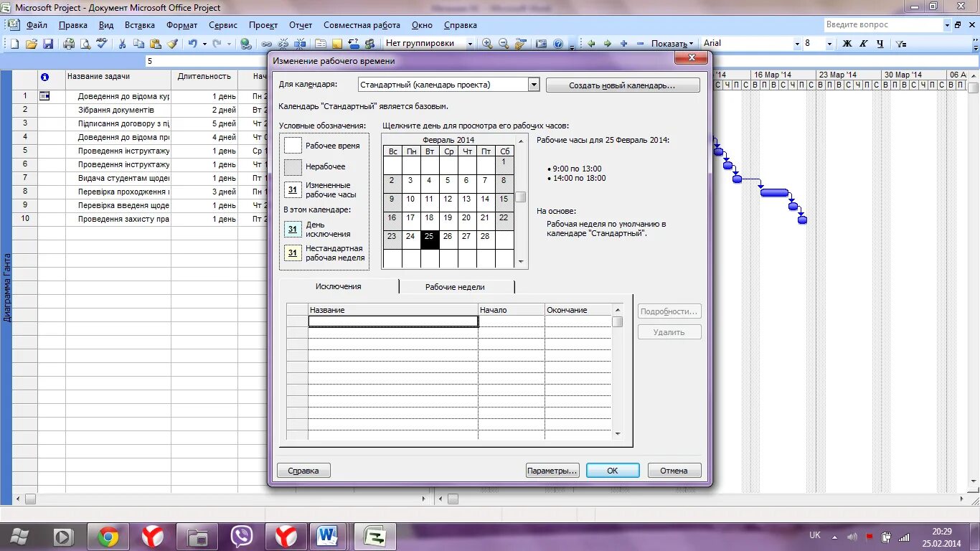Open the Проект menu
This screenshot has height=551, width=980.
[x=263, y=25]
